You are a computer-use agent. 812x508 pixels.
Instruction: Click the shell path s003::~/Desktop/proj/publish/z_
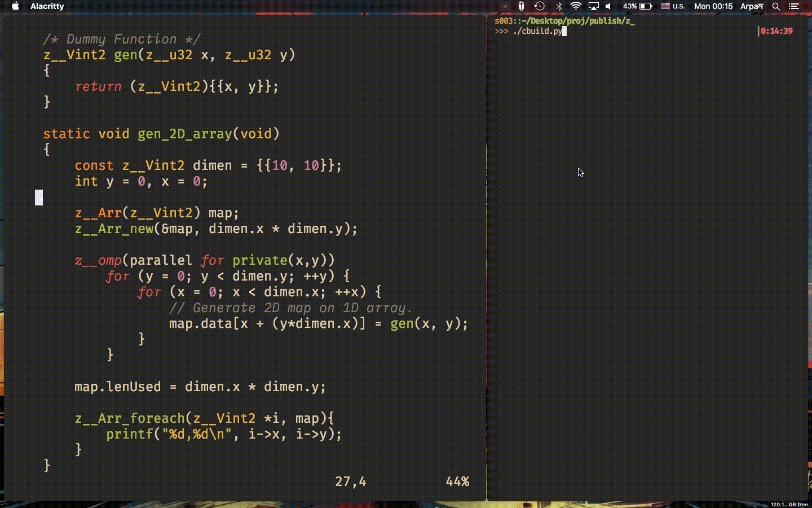(564, 21)
